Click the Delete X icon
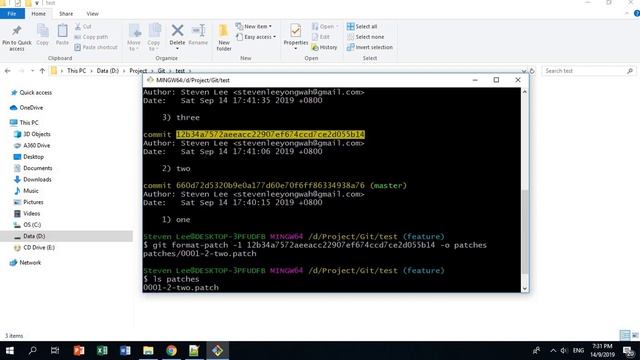Image resolution: width=640 pixels, height=360 pixels. [x=177, y=31]
